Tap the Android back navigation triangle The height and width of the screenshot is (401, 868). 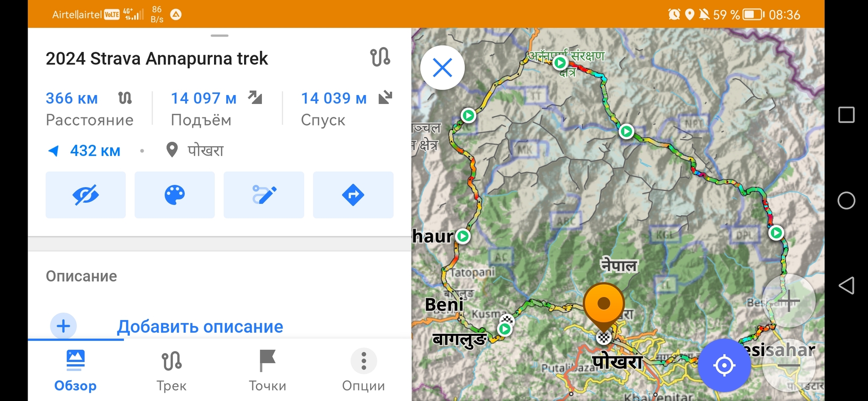click(x=846, y=286)
